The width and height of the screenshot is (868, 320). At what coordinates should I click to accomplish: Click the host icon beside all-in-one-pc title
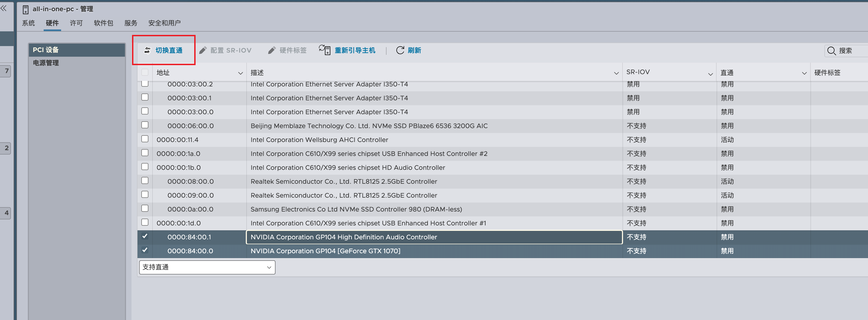click(x=26, y=10)
